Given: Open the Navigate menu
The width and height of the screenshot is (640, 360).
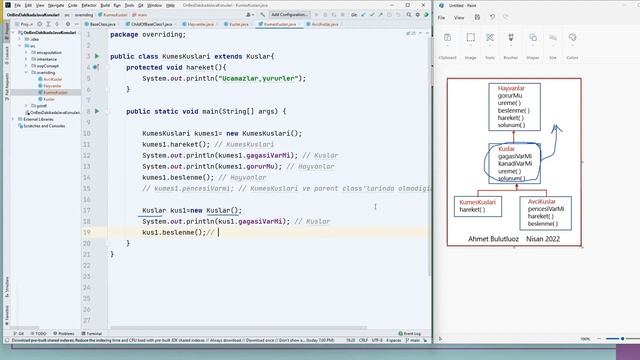Looking at the screenshot, I should [x=56, y=5].
